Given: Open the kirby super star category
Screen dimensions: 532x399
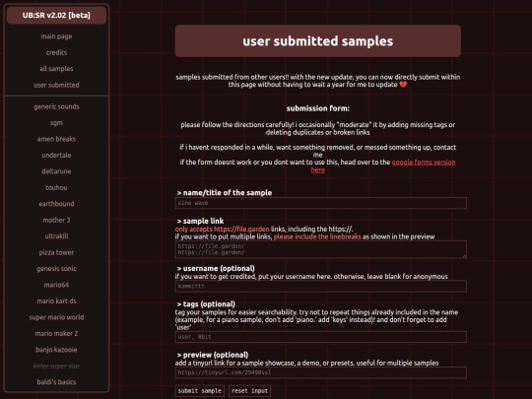Looking at the screenshot, I should click(x=56, y=366).
